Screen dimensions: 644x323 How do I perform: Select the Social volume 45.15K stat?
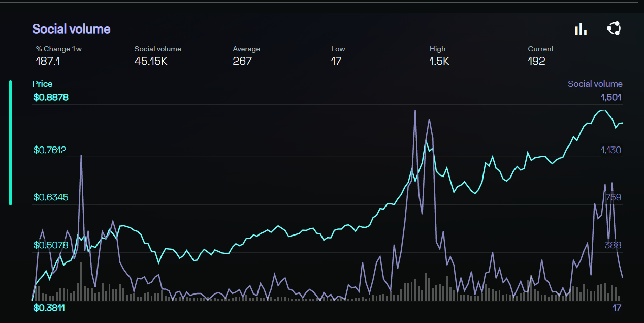(157, 55)
